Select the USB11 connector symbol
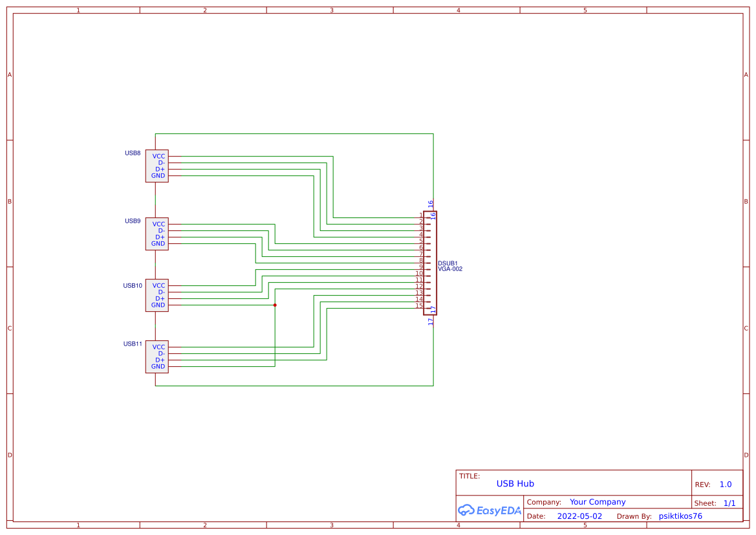Viewport: 756px width, 535px height. pyautogui.click(x=157, y=356)
